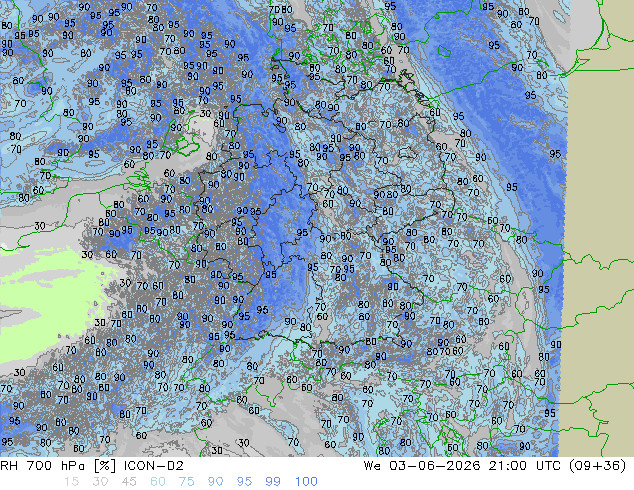
Task: Select legend value 30 in color scale
Action: tap(100, 482)
